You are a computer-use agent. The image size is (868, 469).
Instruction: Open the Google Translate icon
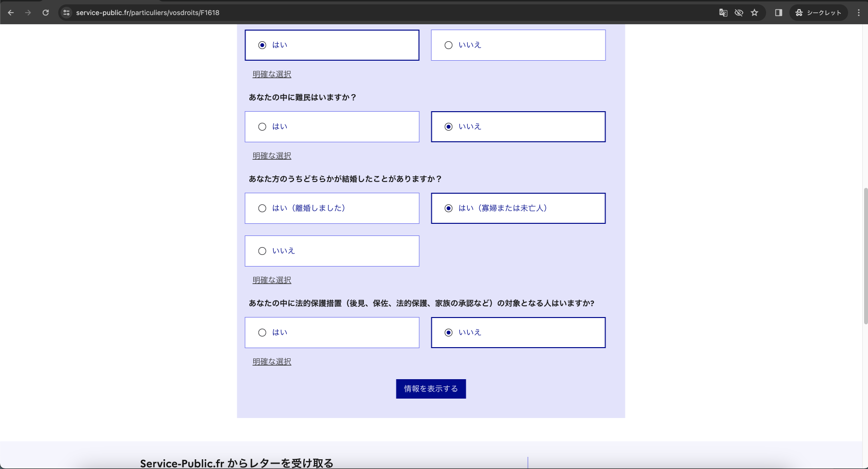point(723,13)
